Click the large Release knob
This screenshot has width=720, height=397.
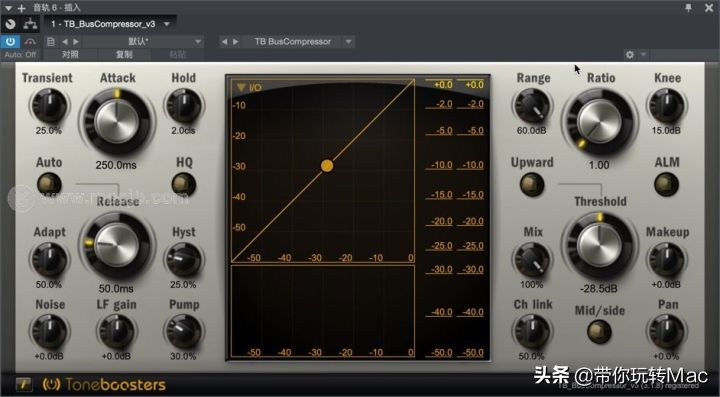point(117,246)
